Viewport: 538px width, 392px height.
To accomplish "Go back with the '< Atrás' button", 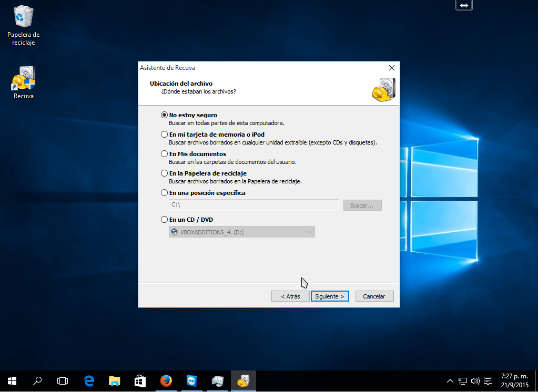I will click(x=290, y=296).
